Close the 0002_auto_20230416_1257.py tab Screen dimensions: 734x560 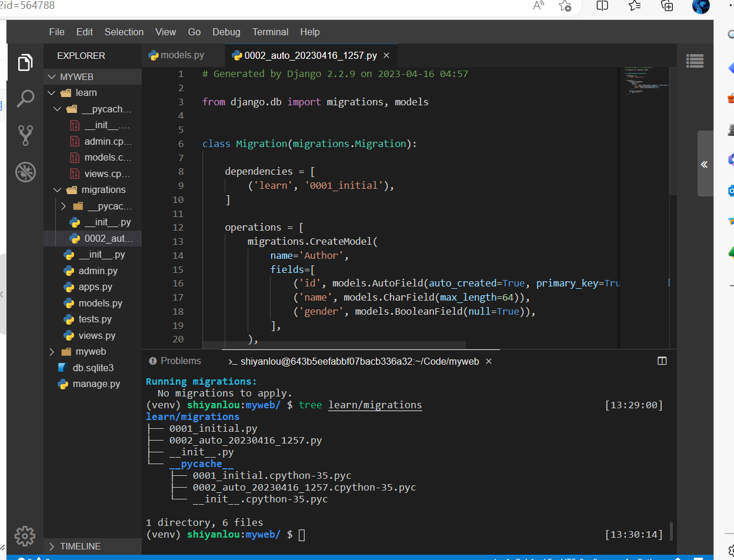tap(386, 56)
